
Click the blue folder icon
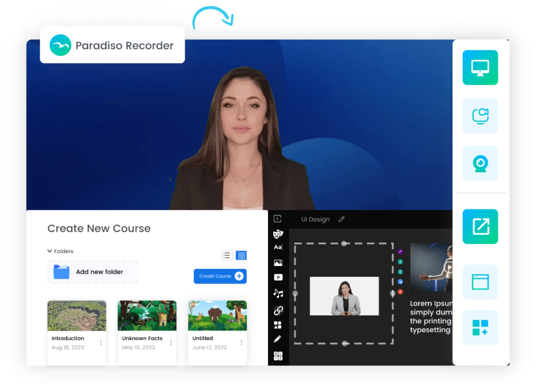click(x=62, y=272)
